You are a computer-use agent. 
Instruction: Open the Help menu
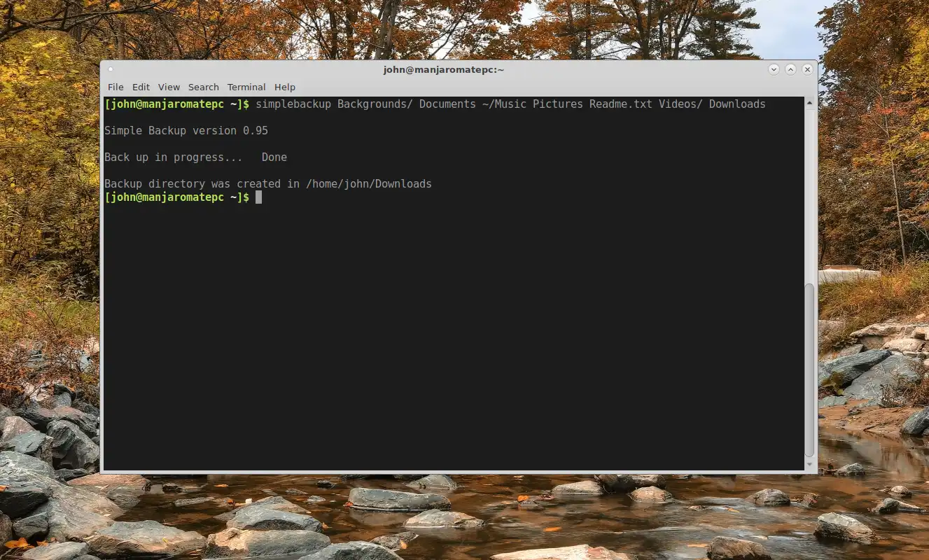coord(285,87)
